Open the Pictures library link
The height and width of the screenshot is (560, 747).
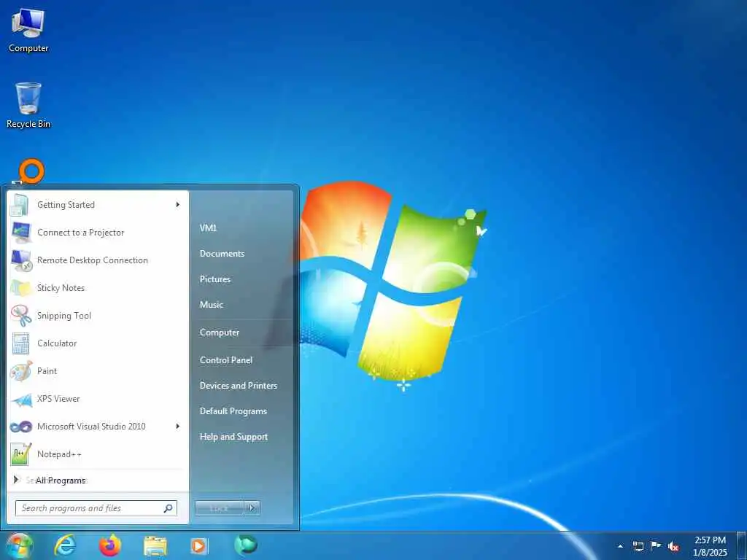[215, 279]
